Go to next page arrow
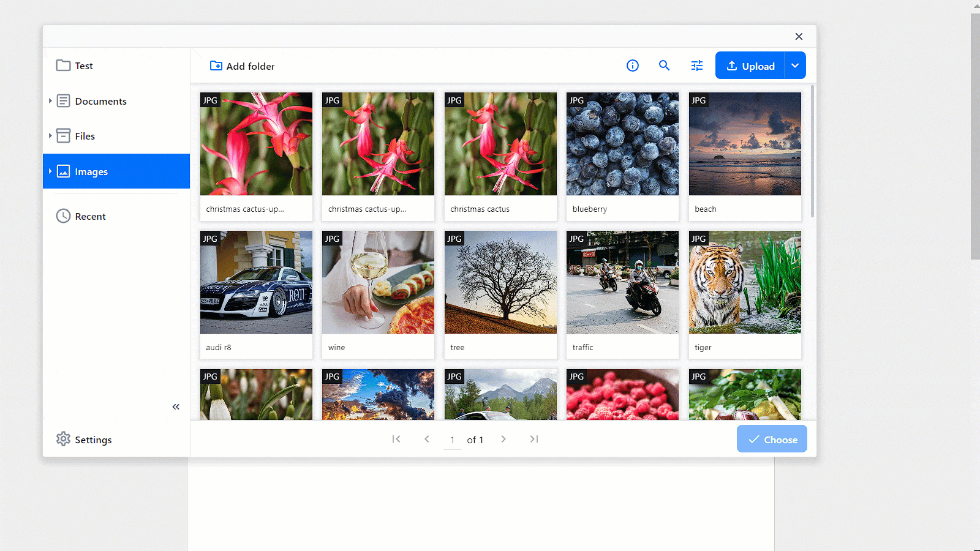This screenshot has width=980, height=551. 503,439
